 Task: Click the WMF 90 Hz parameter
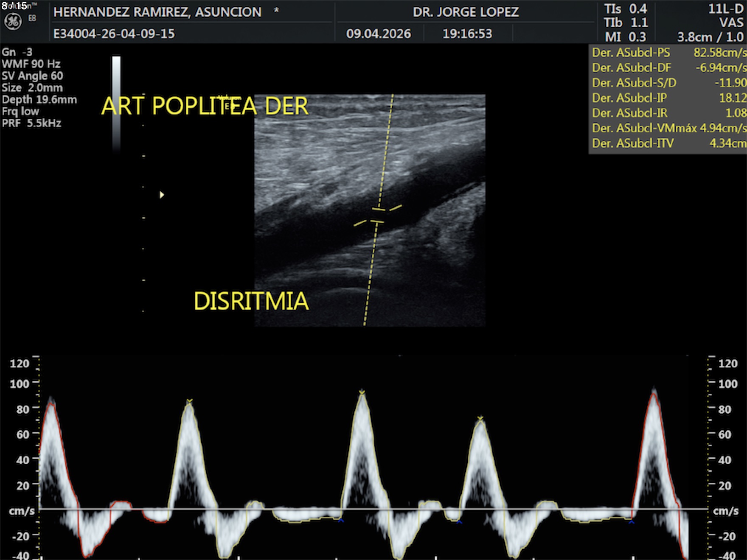click(31, 64)
